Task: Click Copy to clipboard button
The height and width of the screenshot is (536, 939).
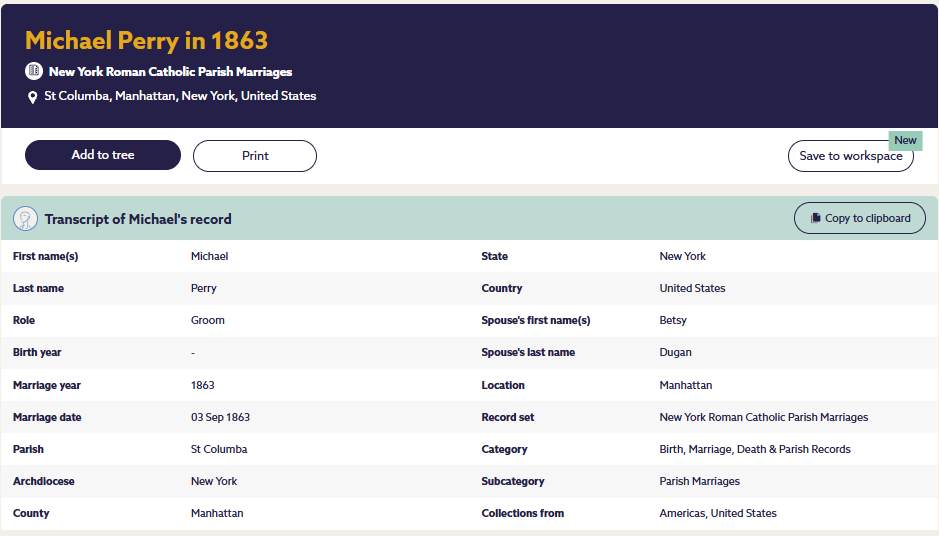Action: tap(859, 218)
